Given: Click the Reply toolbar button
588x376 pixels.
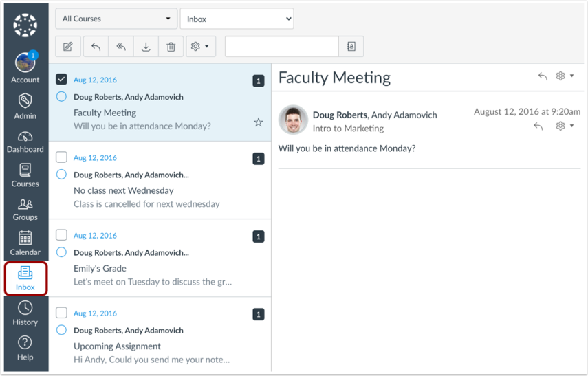Looking at the screenshot, I should click(96, 47).
